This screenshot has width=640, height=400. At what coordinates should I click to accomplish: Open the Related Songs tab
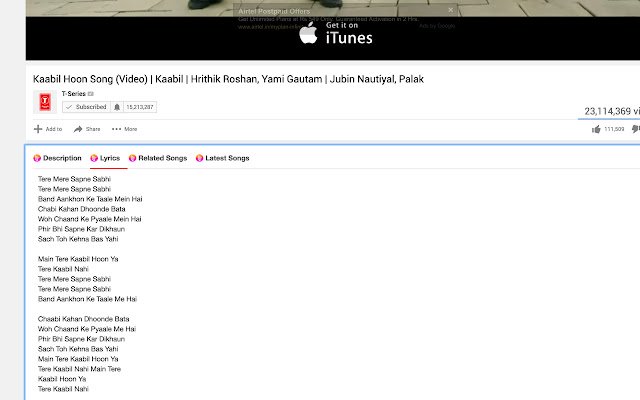pos(158,158)
